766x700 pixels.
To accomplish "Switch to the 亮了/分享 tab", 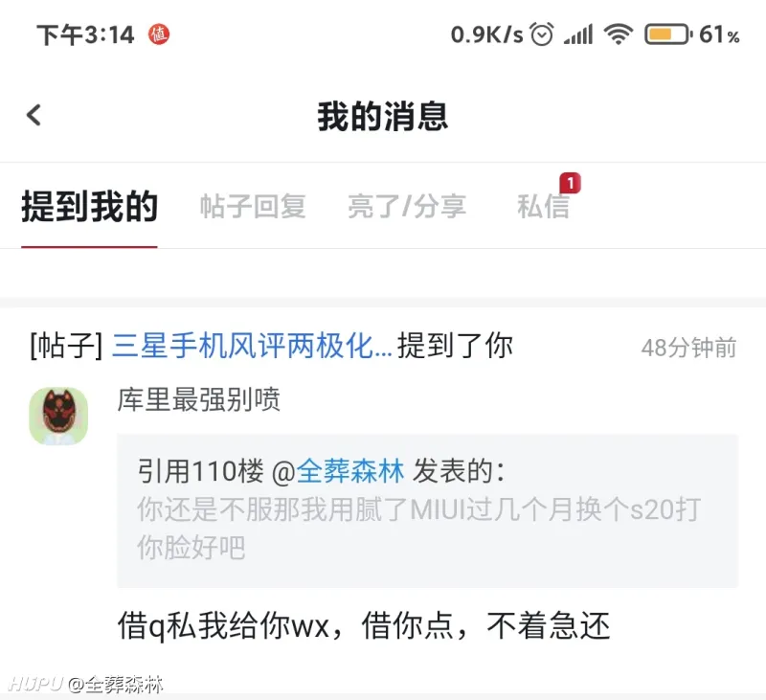I will tap(407, 207).
